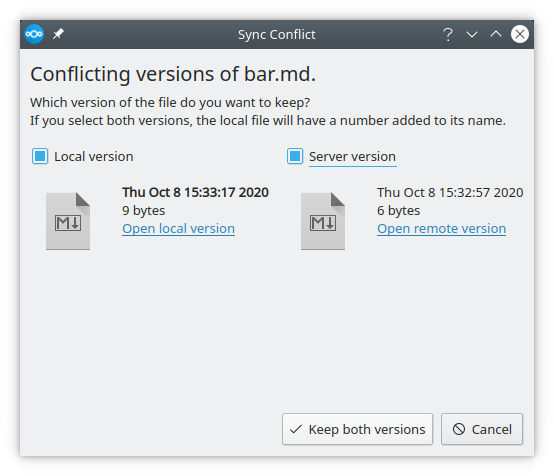Click the checkmark icon on Keep both versions
Image resolution: width=554 pixels, height=476 pixels.
(x=295, y=429)
